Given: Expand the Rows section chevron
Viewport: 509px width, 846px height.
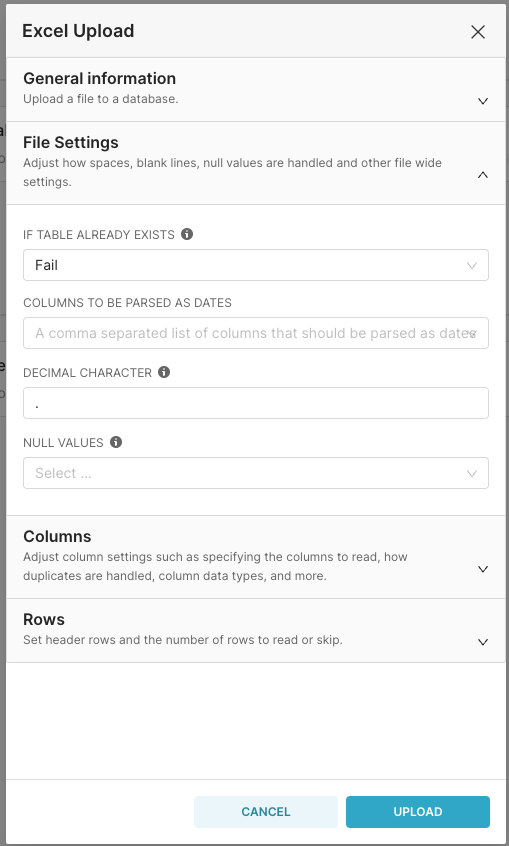Looking at the screenshot, I should coord(483,642).
